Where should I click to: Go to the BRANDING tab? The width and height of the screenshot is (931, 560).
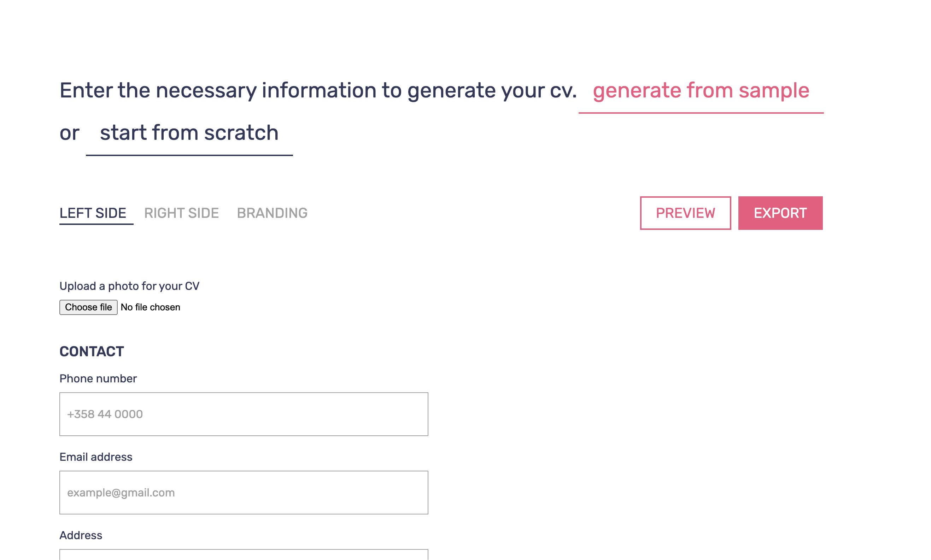tap(272, 213)
